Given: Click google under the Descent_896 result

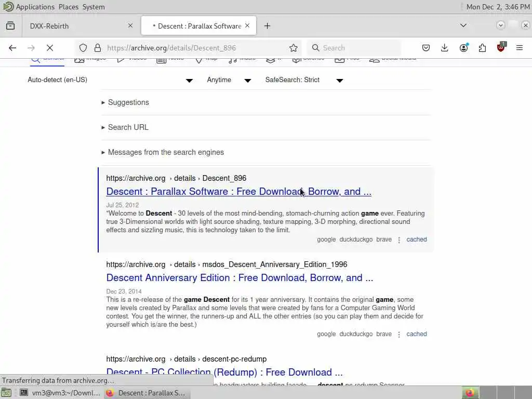Looking at the screenshot, I should pyautogui.click(x=326, y=240).
